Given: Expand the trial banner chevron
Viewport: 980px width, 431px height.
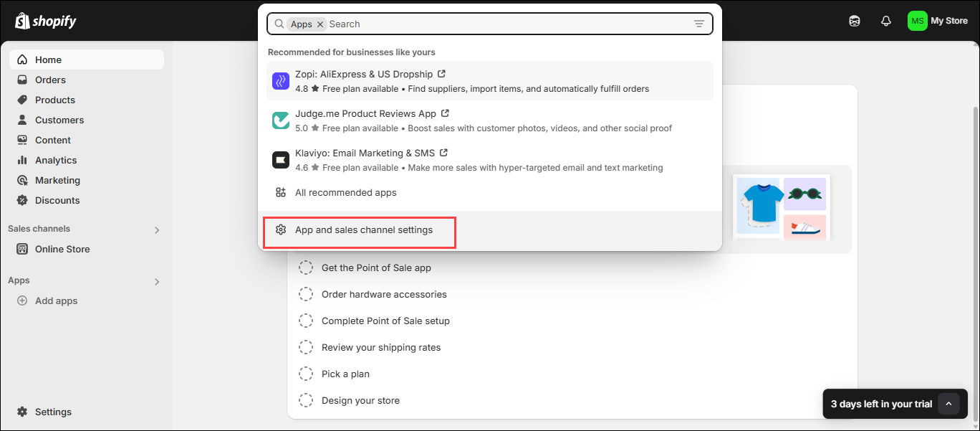Looking at the screenshot, I should [x=948, y=404].
